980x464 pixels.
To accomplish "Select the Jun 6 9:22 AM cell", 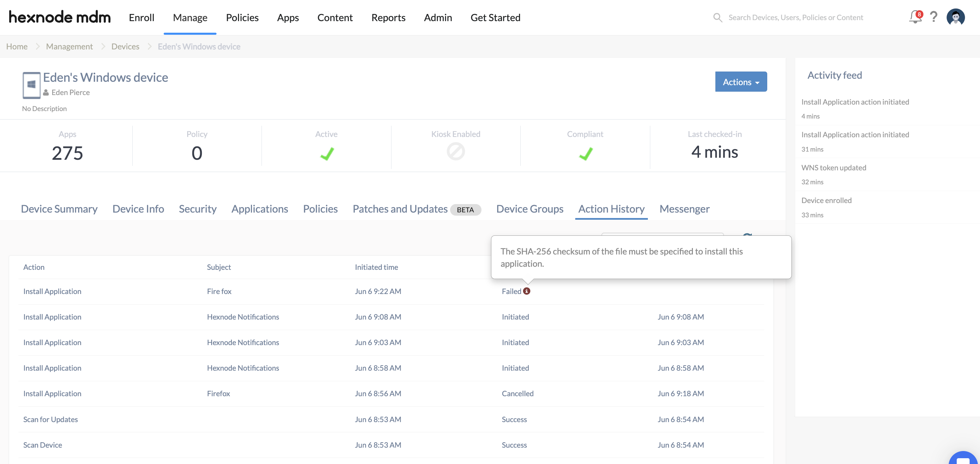I will point(378,291).
